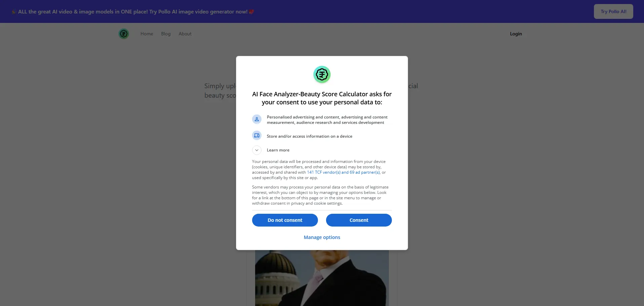The height and width of the screenshot is (306, 644).
Task: Expand the Learn more chevron
Action: tap(257, 150)
